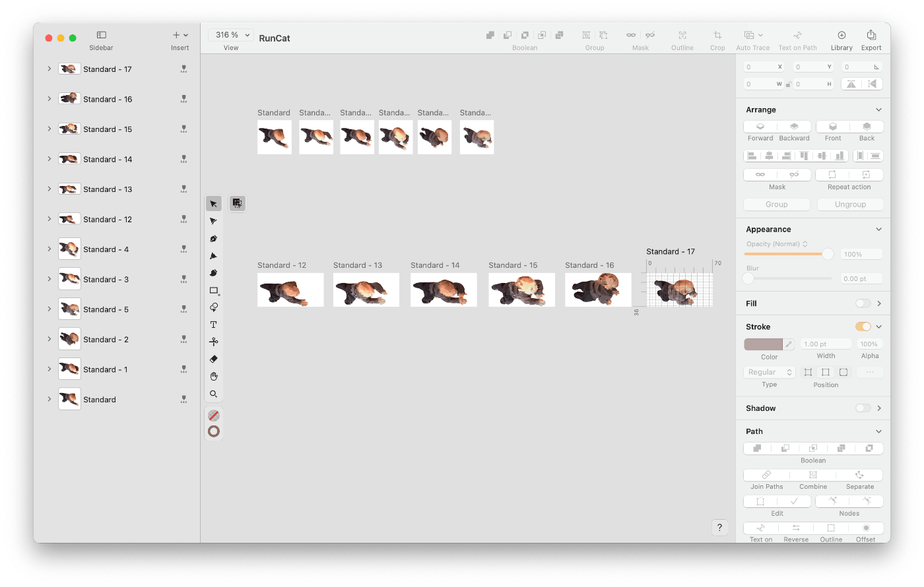Expand the Standard - 16 layer row

point(49,99)
